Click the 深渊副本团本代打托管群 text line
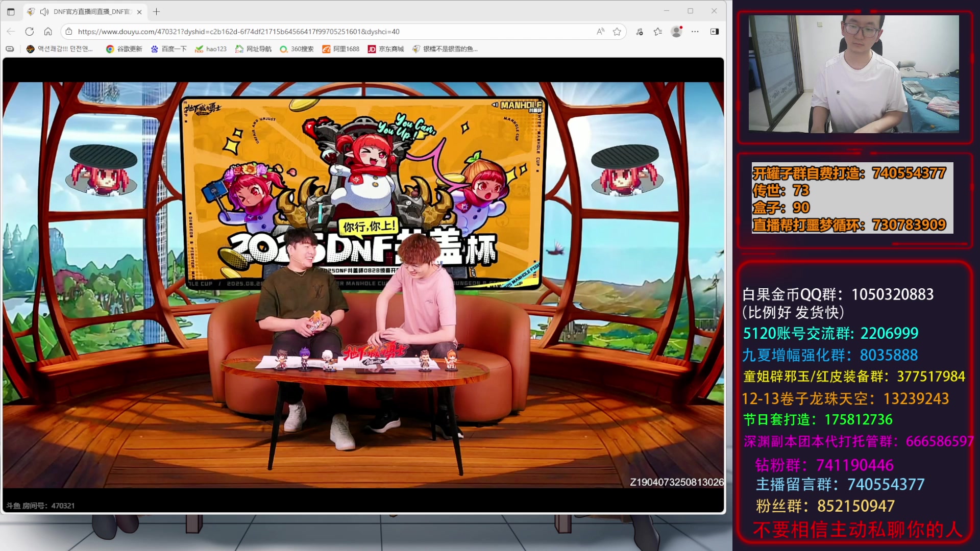Screen dimensions: 980x551 [859, 441]
